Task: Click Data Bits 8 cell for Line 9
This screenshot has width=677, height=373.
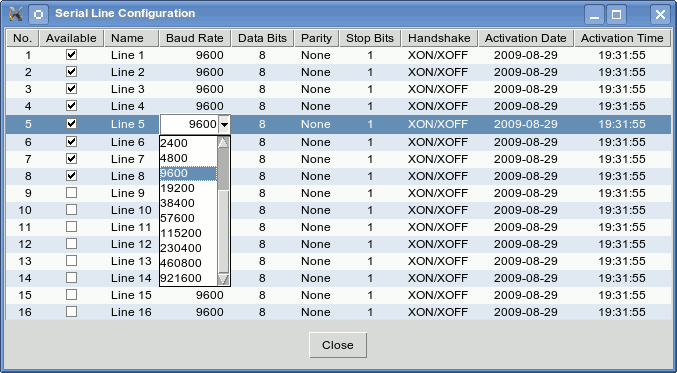Action: [263, 193]
